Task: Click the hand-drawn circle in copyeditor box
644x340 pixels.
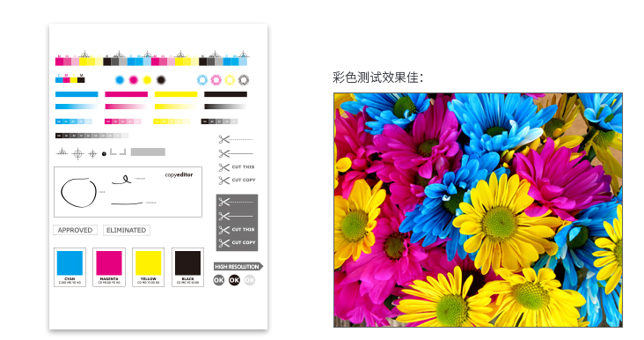Action: [78, 192]
